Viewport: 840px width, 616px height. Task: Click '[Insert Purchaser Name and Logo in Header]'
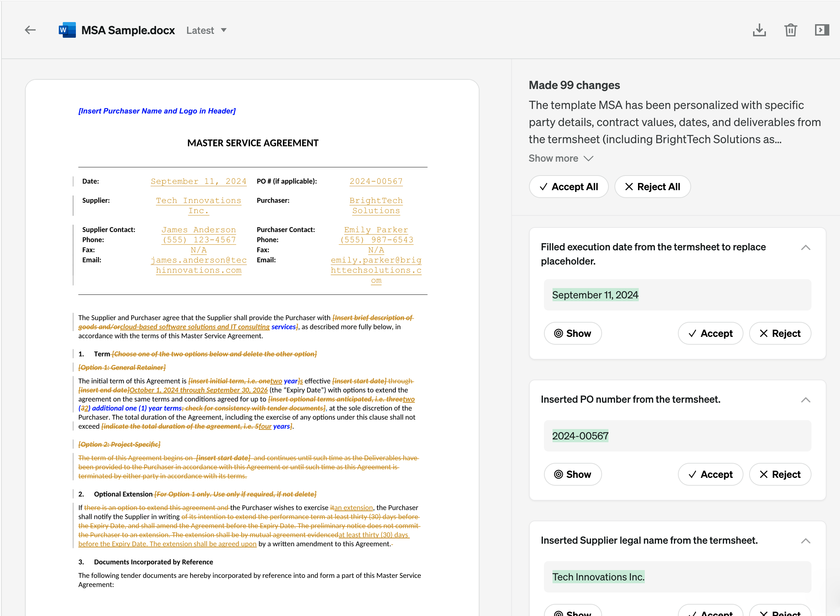pyautogui.click(x=157, y=111)
